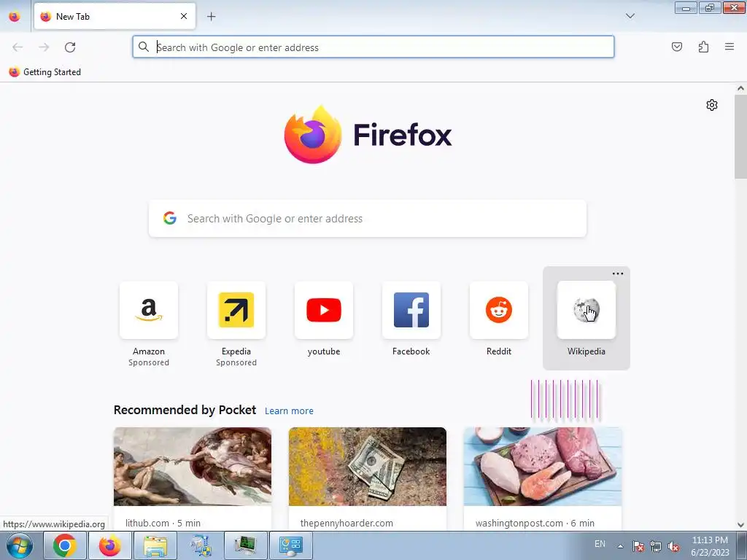This screenshot has height=560, width=747.
Task: Open the thepennyhoarder.com story thumbnail
Action: [x=368, y=467]
